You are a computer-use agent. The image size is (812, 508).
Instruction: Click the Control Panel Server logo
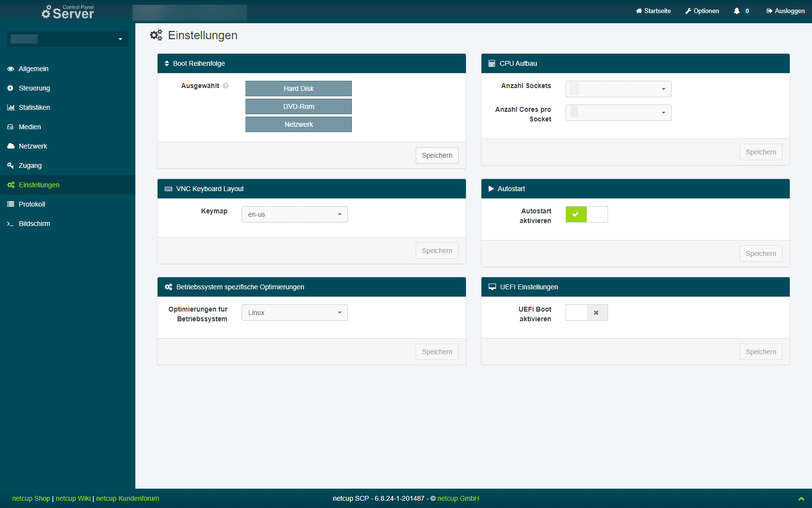point(68,12)
